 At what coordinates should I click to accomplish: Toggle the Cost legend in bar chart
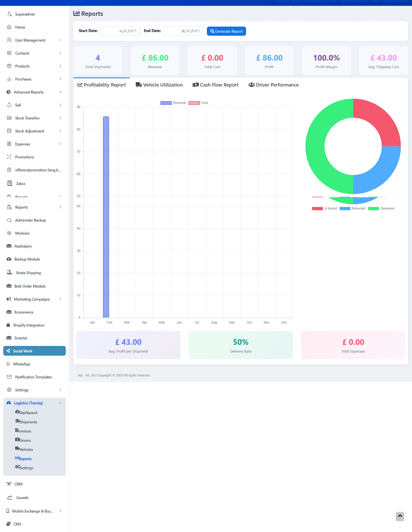[198, 103]
